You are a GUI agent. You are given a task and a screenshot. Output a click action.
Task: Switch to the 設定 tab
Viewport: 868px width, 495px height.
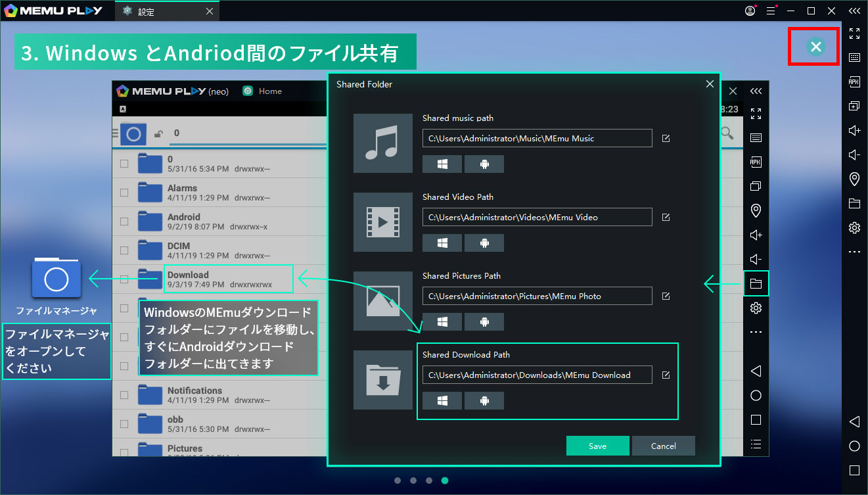[x=167, y=11]
